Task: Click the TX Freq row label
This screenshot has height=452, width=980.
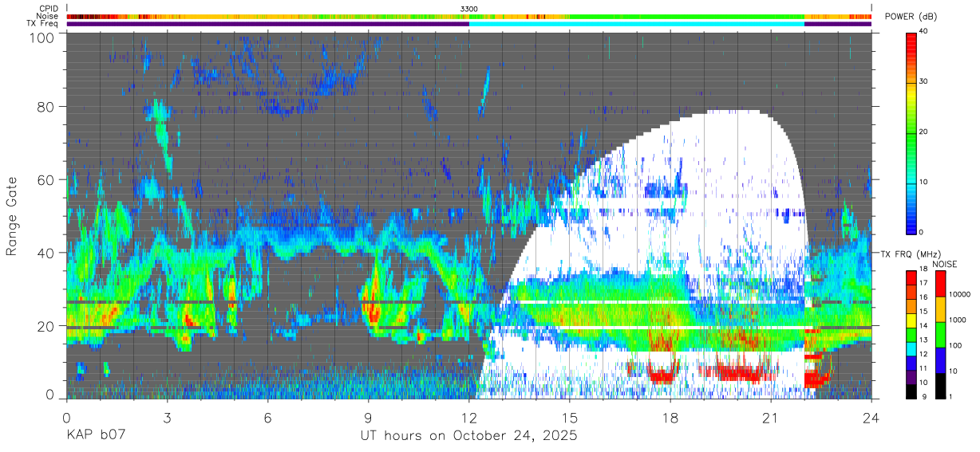Action: 42,24
